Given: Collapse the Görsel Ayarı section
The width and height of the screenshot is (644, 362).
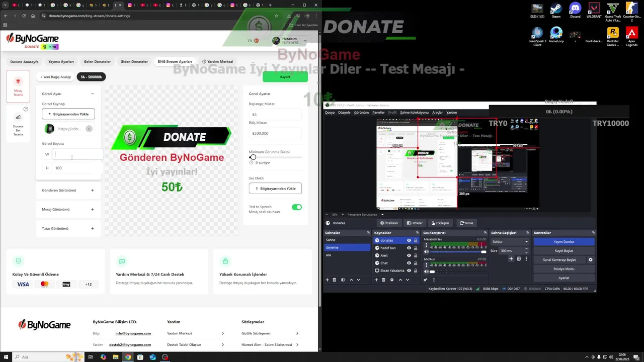Looking at the screenshot, I should (93, 94).
